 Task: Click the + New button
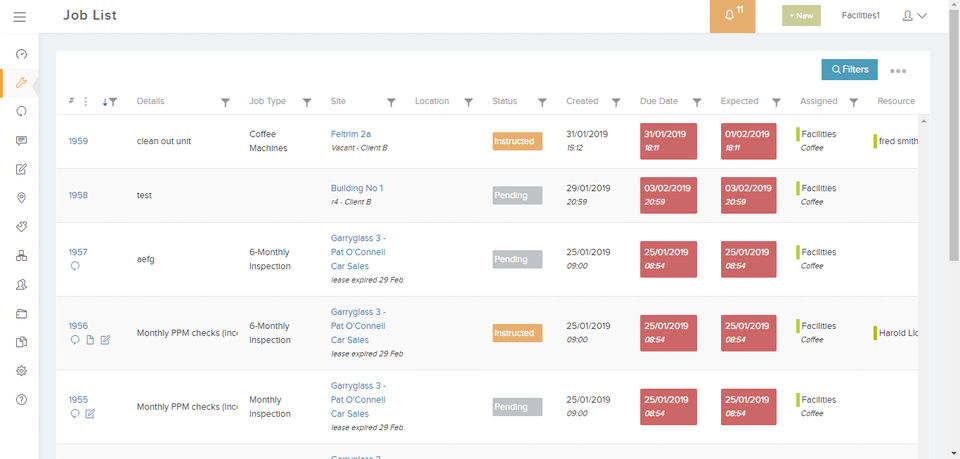[801, 16]
